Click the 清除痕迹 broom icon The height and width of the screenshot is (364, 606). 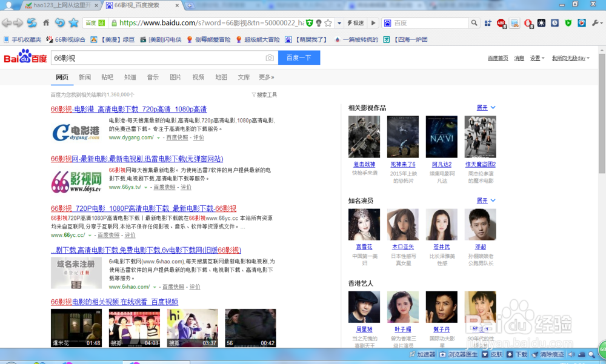point(535,354)
